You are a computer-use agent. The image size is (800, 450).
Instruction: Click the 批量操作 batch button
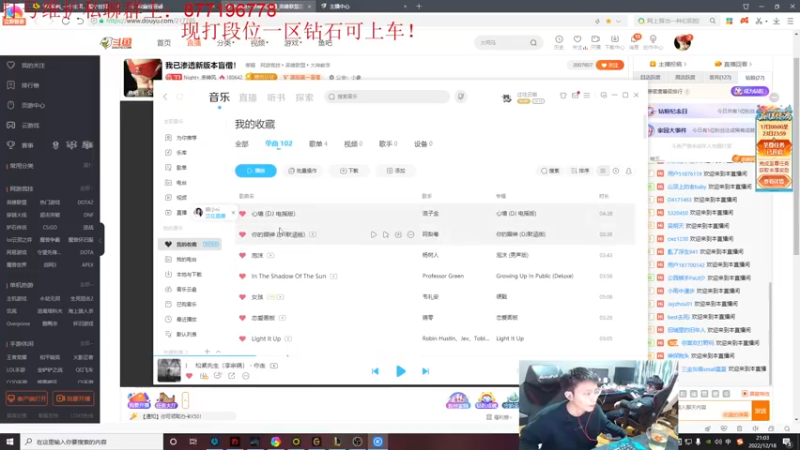[x=303, y=171]
